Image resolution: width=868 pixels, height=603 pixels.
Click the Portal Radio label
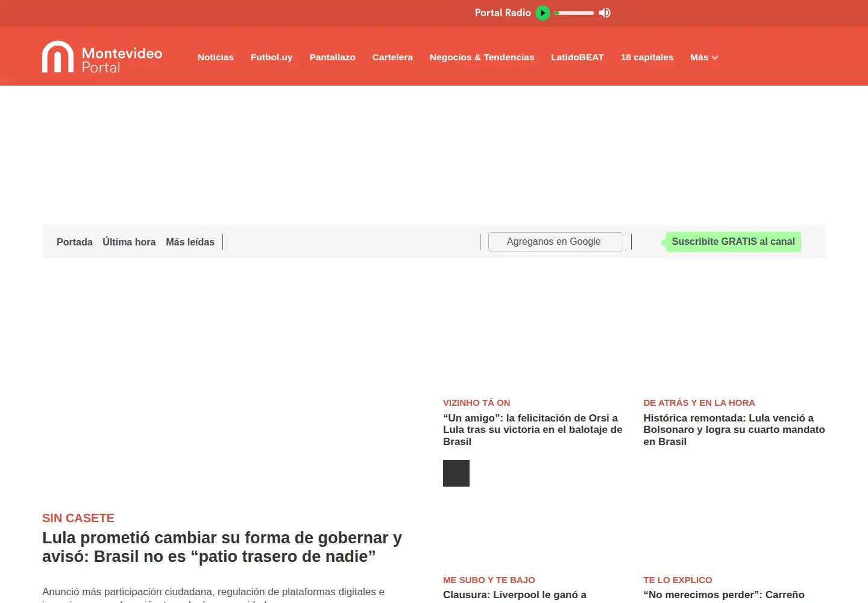503,13
